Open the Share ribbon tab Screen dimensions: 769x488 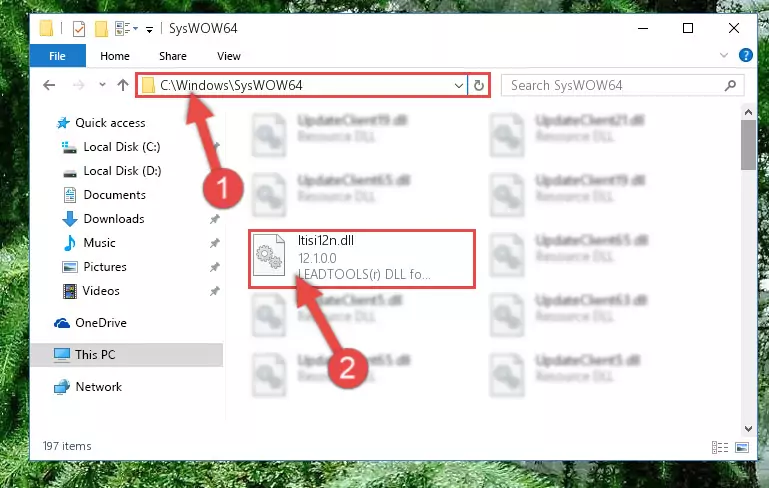173,56
